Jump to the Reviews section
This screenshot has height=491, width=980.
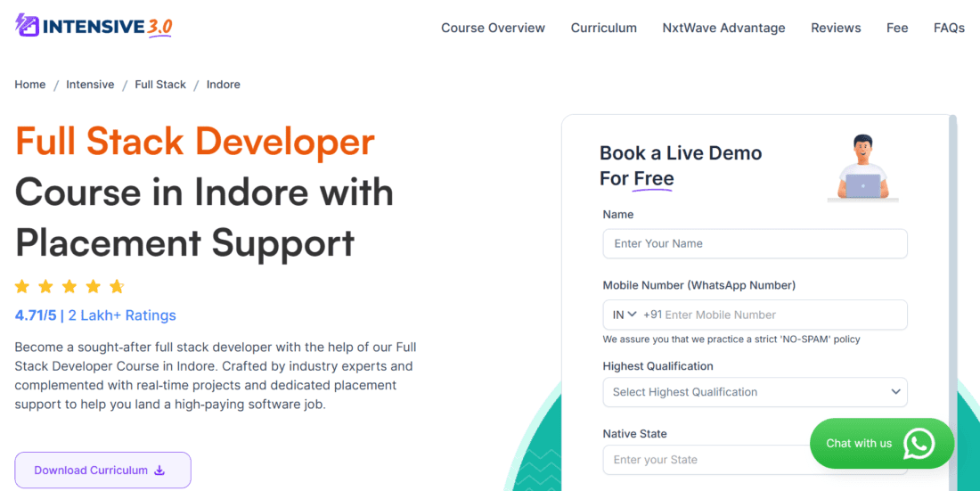click(x=836, y=28)
